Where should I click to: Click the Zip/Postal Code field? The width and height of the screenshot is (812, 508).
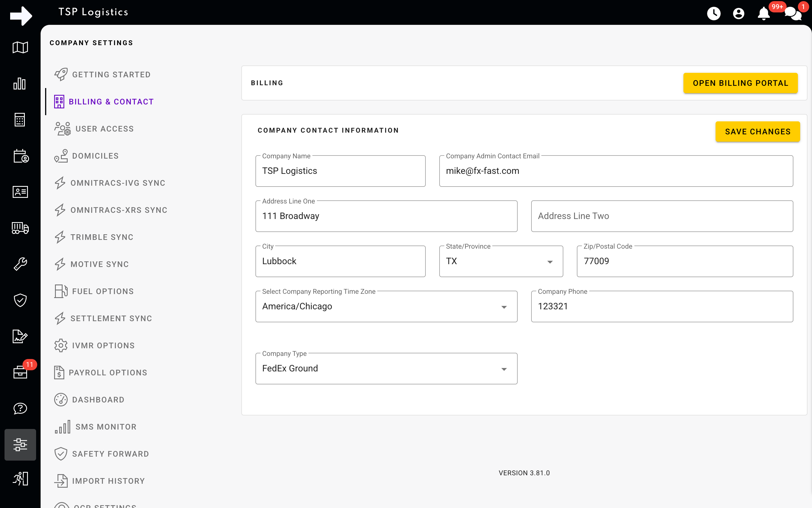coord(685,261)
